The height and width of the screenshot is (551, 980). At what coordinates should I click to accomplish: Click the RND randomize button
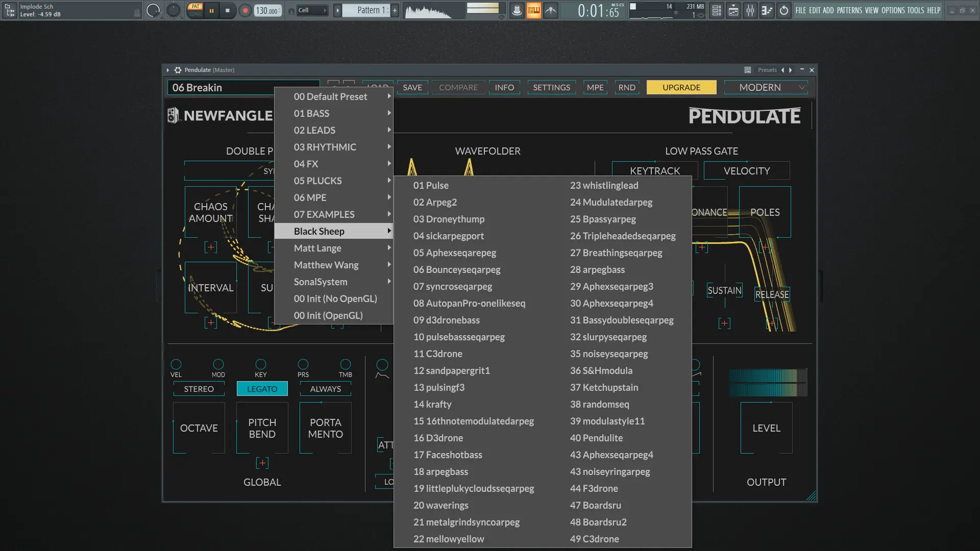coord(627,87)
